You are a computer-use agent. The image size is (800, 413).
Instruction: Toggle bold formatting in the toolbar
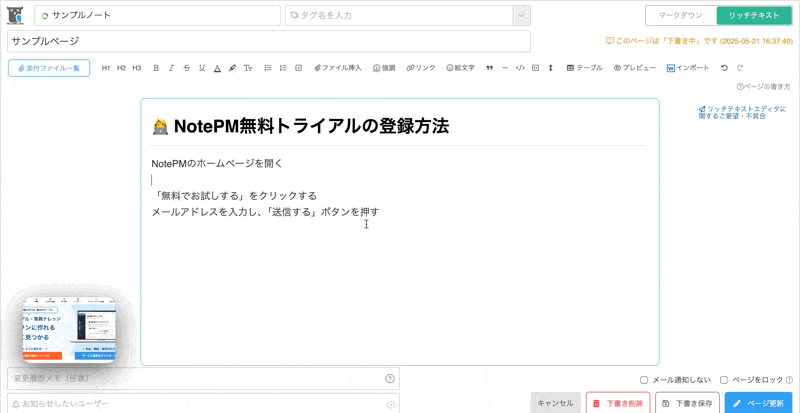156,68
